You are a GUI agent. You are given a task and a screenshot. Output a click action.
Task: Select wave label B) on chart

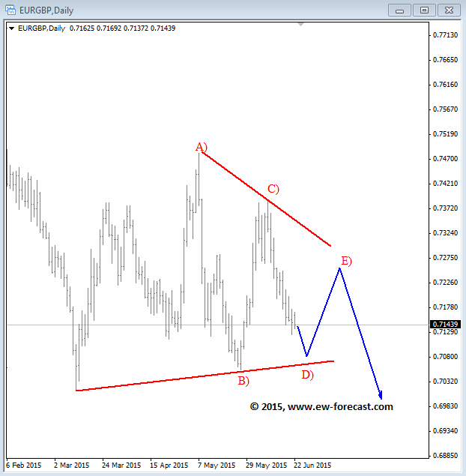point(243,381)
